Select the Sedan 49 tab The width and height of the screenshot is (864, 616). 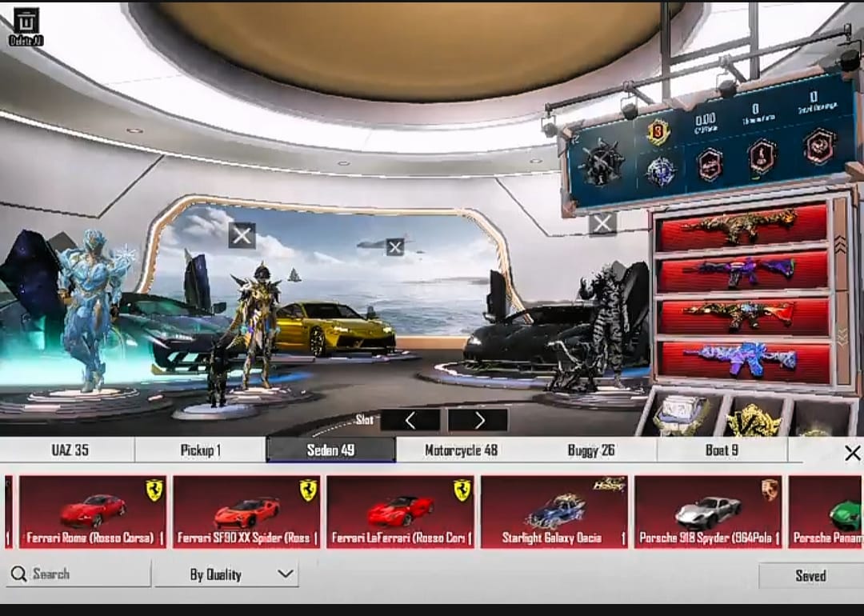[x=330, y=450]
